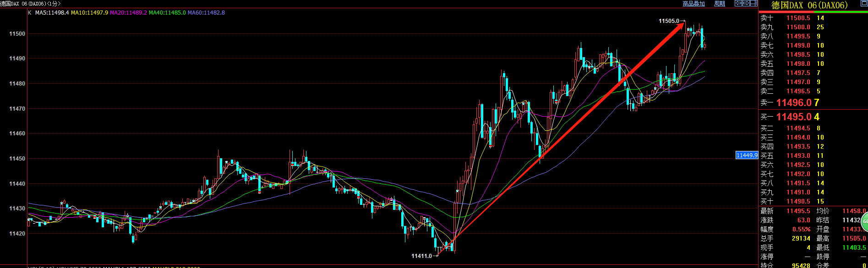This screenshot has width=868, height=268.
Task: Click the 最低 value 11403.5
Action: point(854,247)
